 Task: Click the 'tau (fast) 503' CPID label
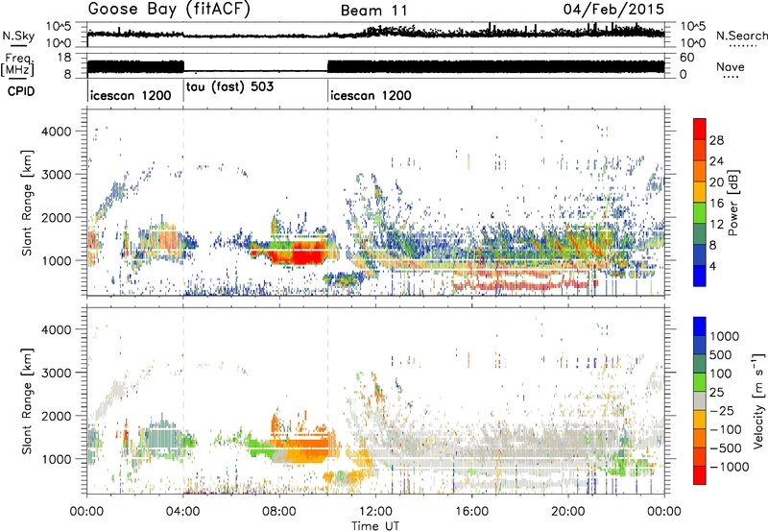pyautogui.click(x=229, y=86)
